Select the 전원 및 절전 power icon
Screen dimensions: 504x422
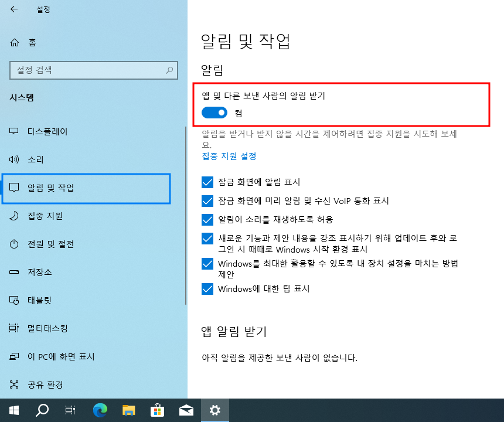click(14, 244)
